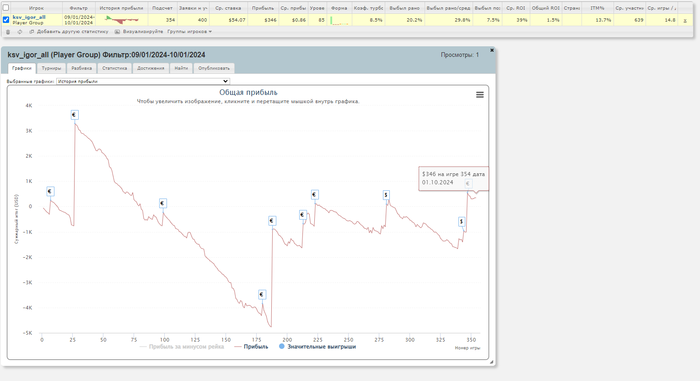Open the Достижения tab
Screen dimensions: 700x381
click(x=151, y=68)
